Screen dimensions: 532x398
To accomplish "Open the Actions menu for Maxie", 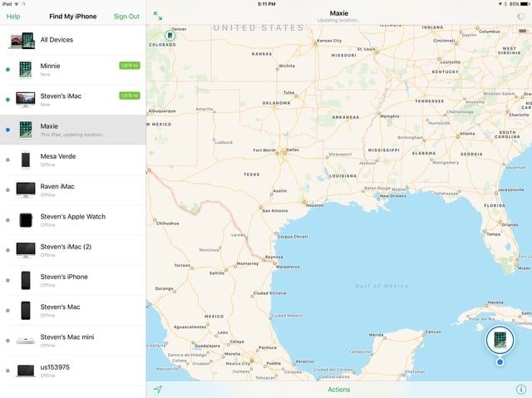I will [x=338, y=389].
